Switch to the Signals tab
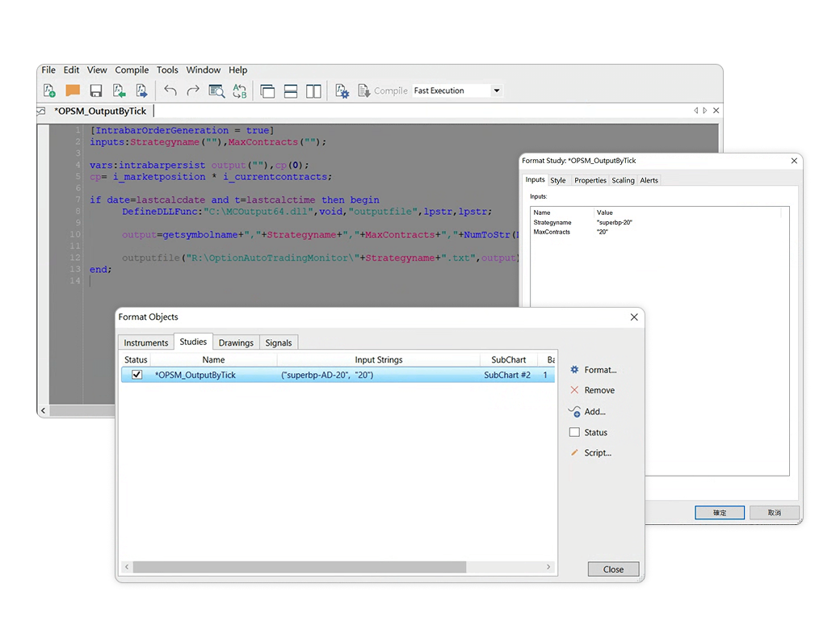 (x=279, y=342)
